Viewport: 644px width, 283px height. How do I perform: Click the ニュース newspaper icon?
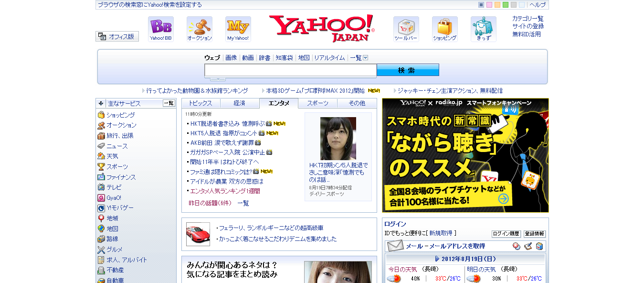click(101, 146)
